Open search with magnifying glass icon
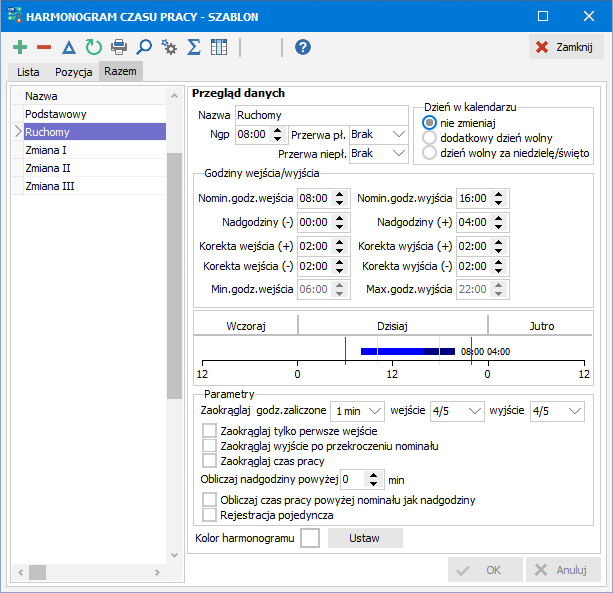The height and width of the screenshot is (593, 613). click(x=144, y=47)
